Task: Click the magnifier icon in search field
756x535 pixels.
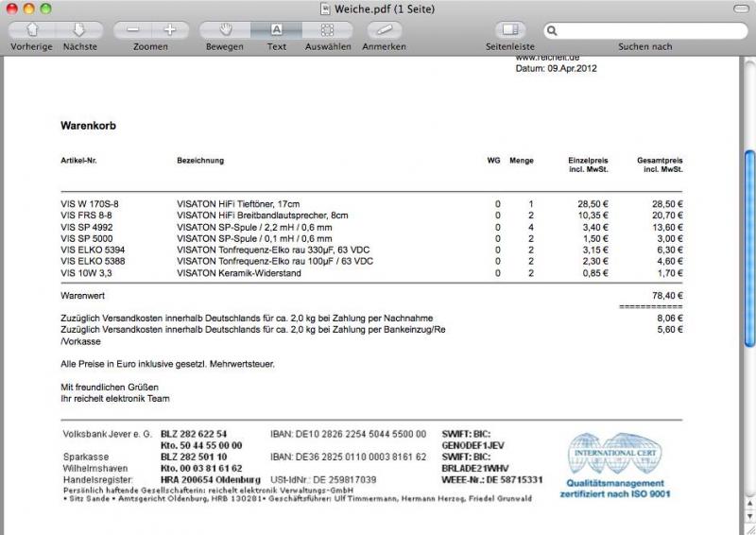Action: (x=552, y=31)
